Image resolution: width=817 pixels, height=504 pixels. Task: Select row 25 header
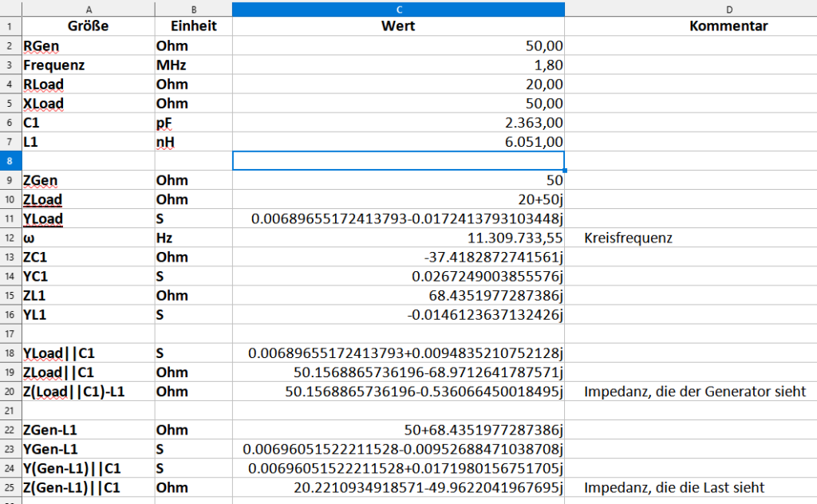click(x=10, y=487)
